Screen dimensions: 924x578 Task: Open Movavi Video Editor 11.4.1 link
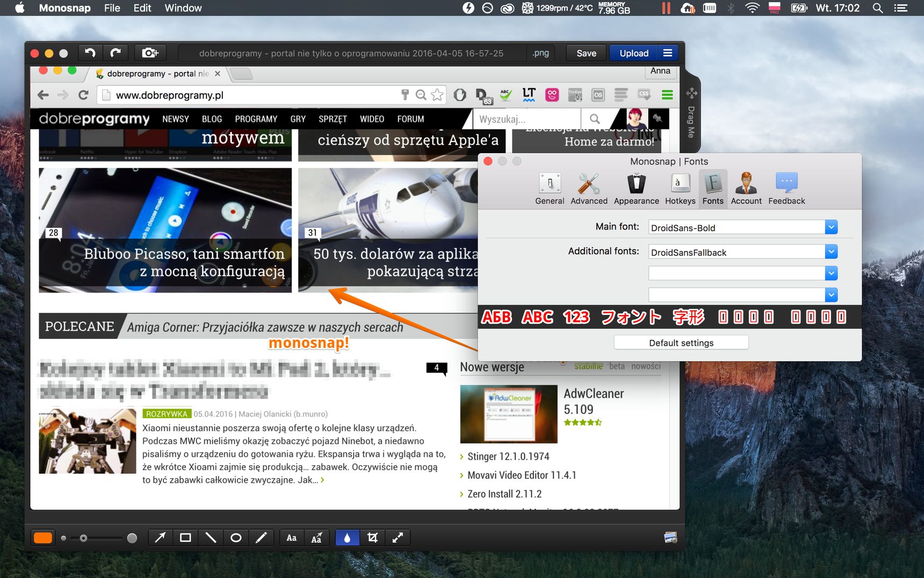click(x=522, y=475)
